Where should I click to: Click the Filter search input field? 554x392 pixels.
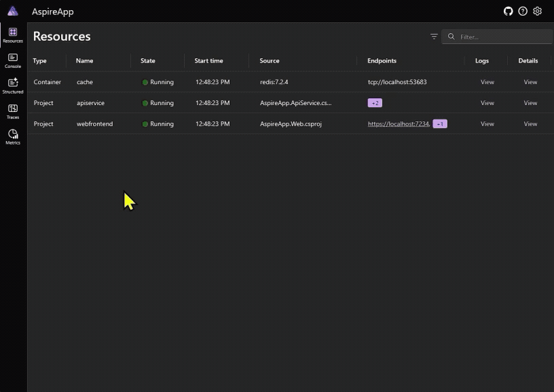[499, 37]
